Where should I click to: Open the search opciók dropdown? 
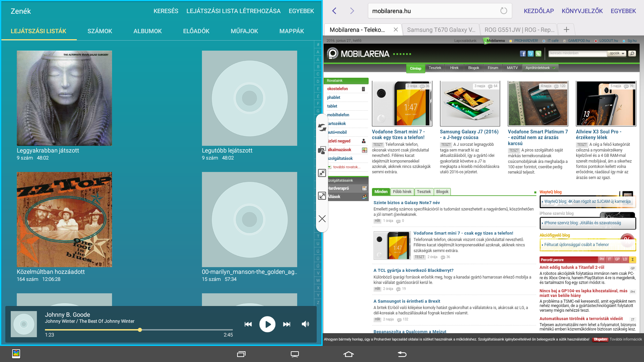click(x=617, y=53)
